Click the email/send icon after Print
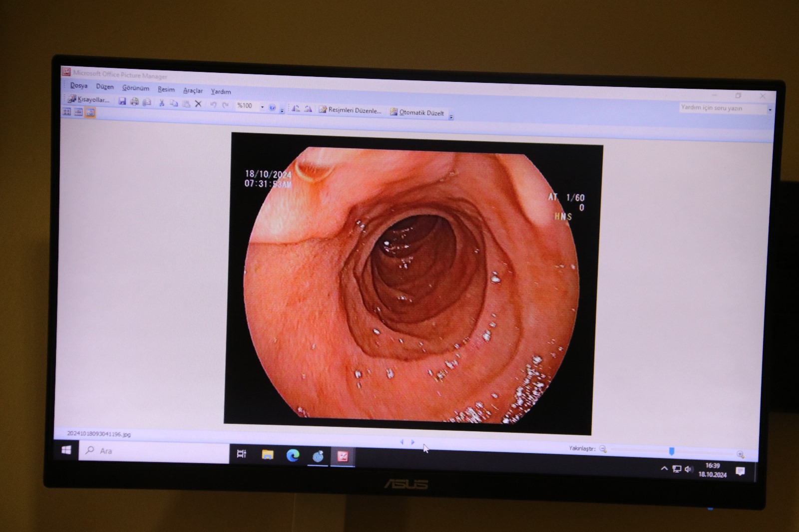 click(x=147, y=102)
